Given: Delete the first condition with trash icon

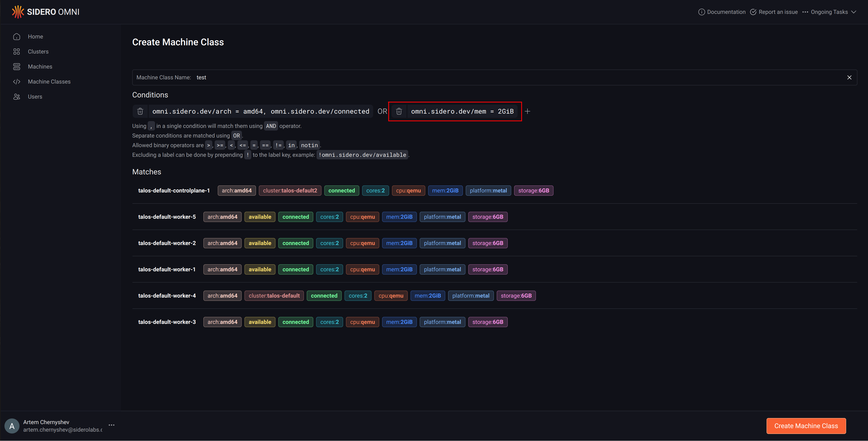Looking at the screenshot, I should (140, 111).
